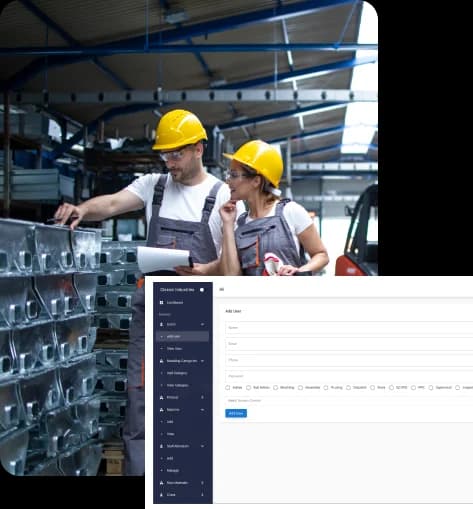Open the Select Service Center dropdown
The width and height of the screenshot is (473, 509).
(349, 401)
